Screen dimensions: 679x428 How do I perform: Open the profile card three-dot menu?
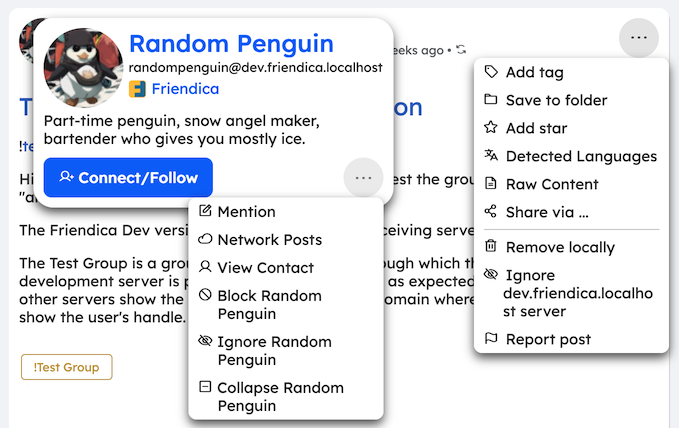363,178
